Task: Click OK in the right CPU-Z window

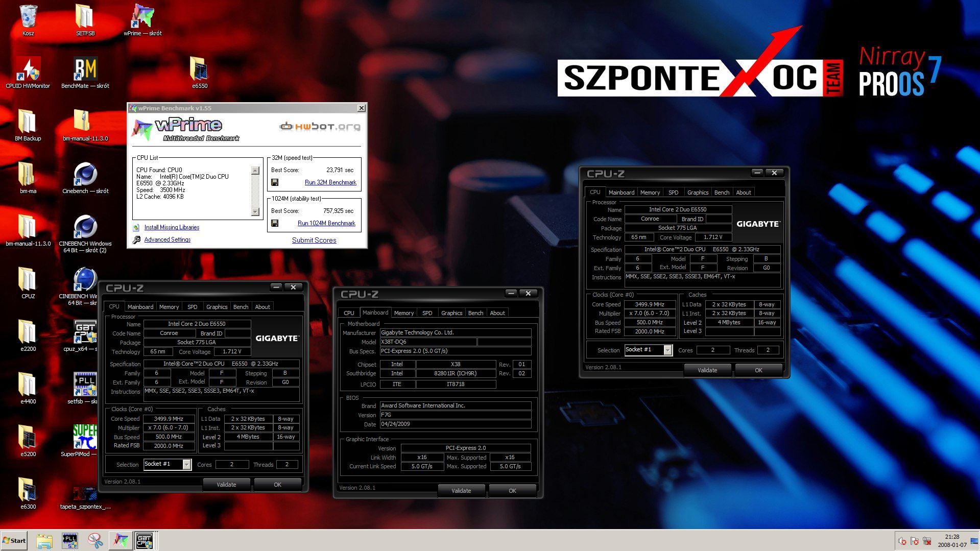Action: tap(758, 370)
